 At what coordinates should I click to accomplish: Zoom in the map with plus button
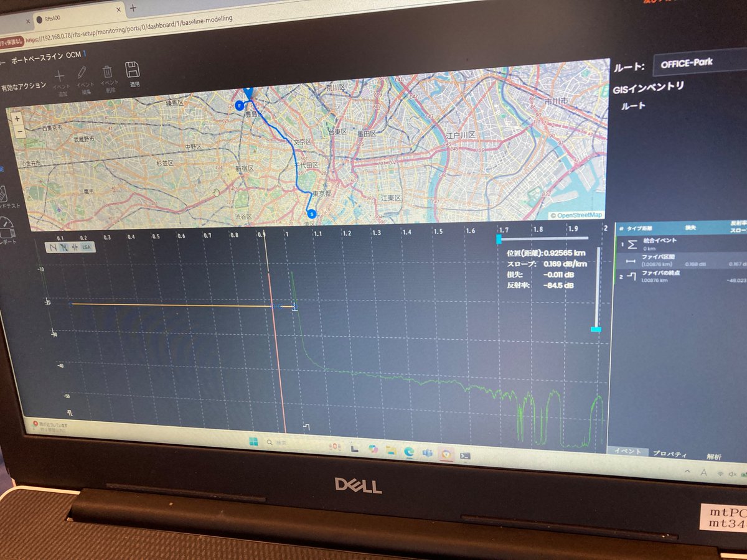pyautogui.click(x=17, y=118)
